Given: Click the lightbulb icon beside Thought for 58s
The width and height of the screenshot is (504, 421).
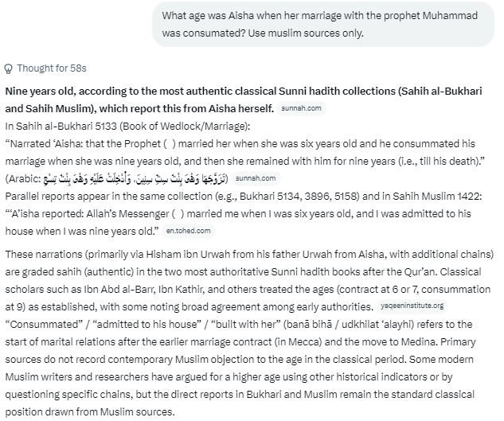Looking at the screenshot, I should coord(8,68).
